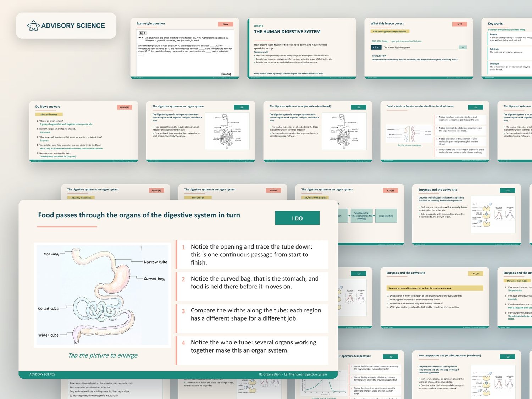Click the WE DO badge on enzymes slide

(x=476, y=273)
